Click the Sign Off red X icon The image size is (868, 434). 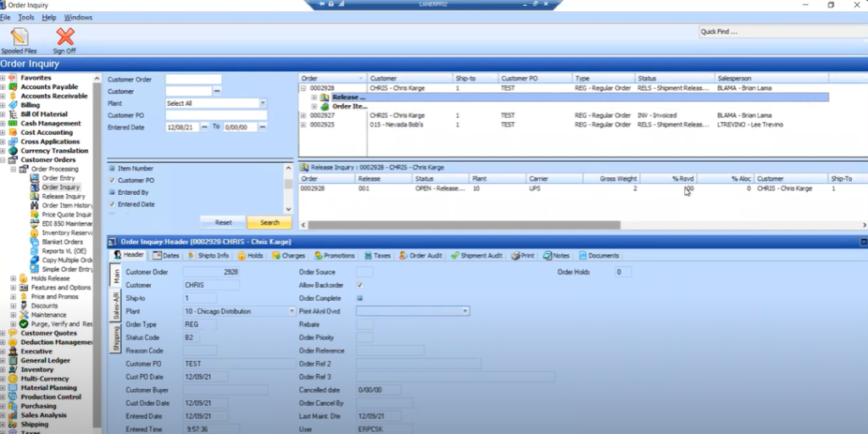64,37
